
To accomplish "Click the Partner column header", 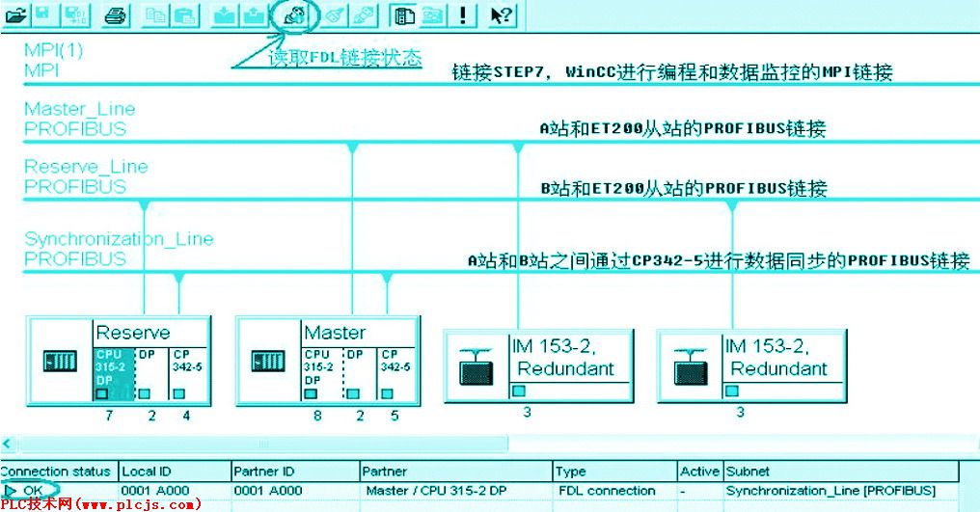I will pyautogui.click(x=456, y=472).
